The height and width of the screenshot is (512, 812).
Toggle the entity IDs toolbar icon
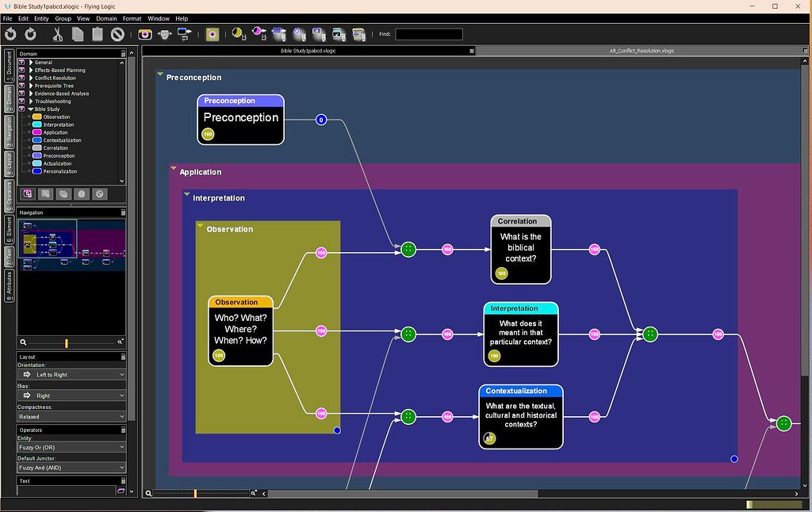tap(299, 34)
